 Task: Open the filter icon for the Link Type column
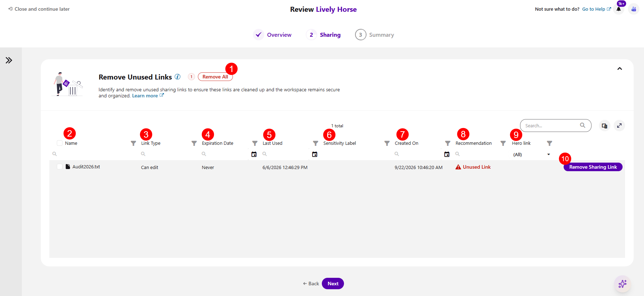point(194,143)
